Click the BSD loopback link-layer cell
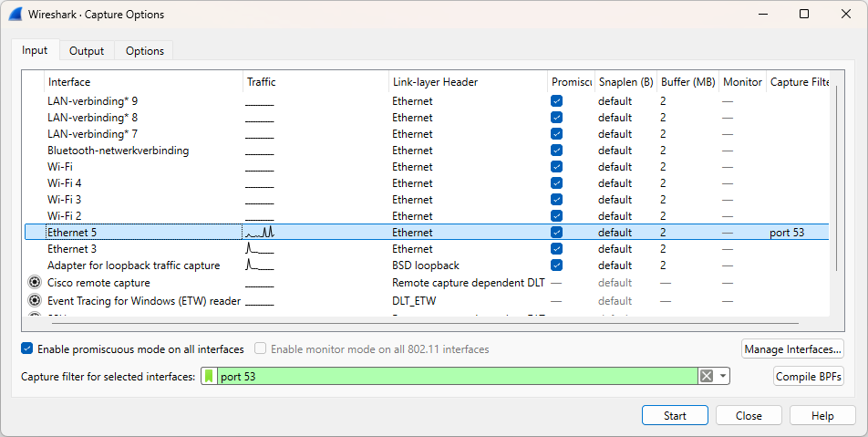 (426, 265)
